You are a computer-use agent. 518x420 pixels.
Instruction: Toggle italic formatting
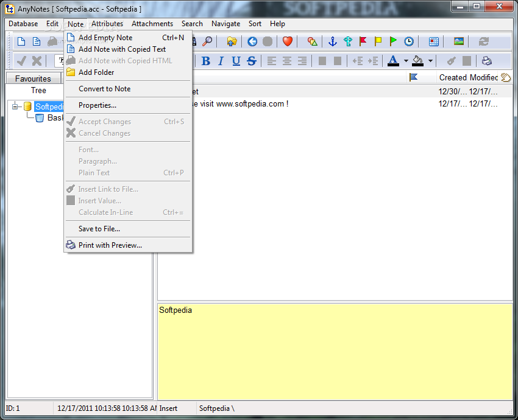click(x=221, y=61)
